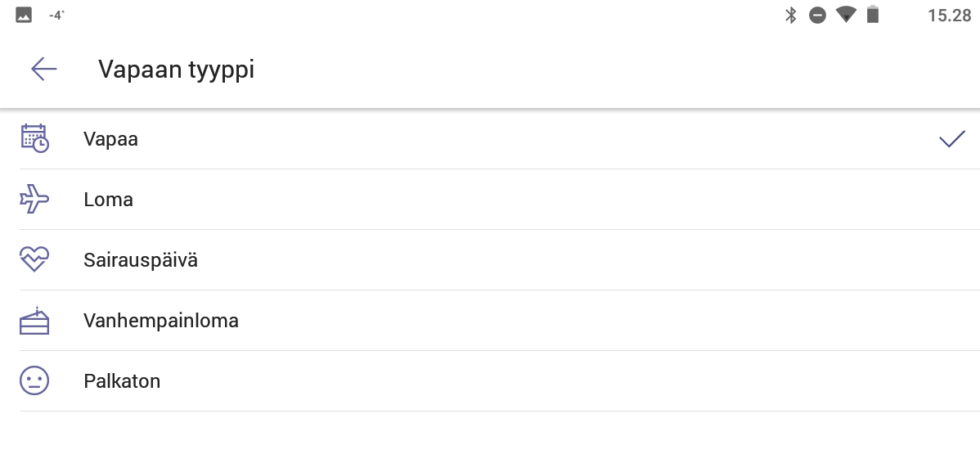Tap the 15.28 clock in status bar
This screenshot has height=459, width=980.
pyautogui.click(x=949, y=15)
